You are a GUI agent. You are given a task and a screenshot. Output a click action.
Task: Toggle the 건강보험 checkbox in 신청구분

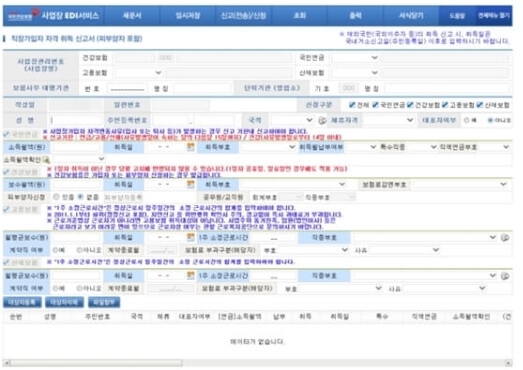pyautogui.click(x=410, y=105)
